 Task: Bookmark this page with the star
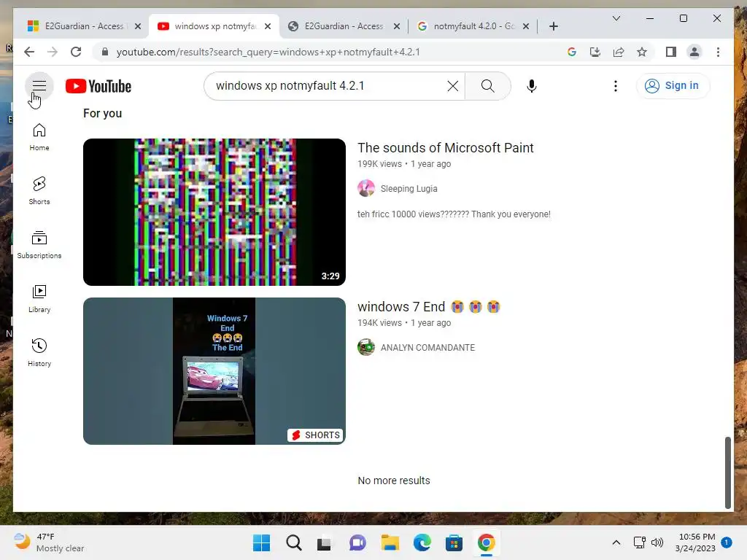coord(642,52)
